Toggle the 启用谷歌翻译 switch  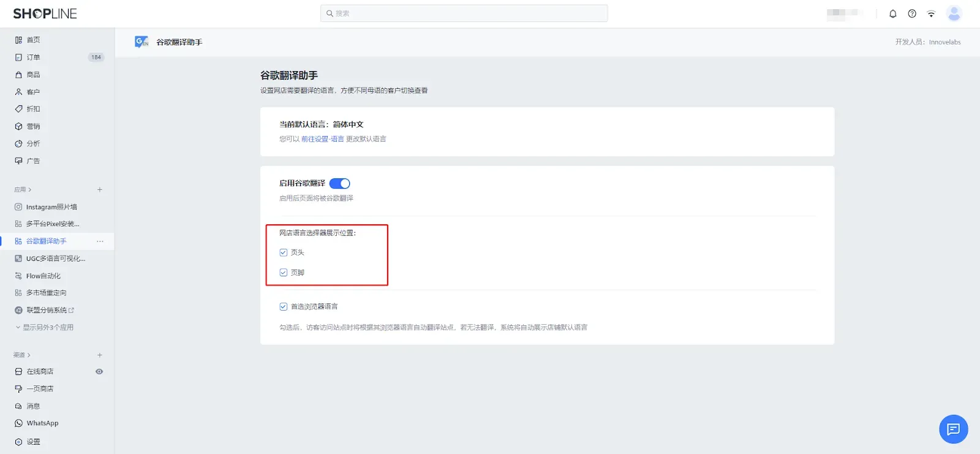point(339,184)
